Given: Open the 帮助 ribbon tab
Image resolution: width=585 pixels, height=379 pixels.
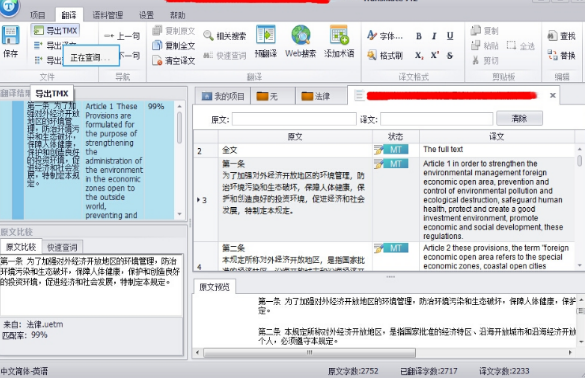Looking at the screenshot, I should tap(178, 15).
